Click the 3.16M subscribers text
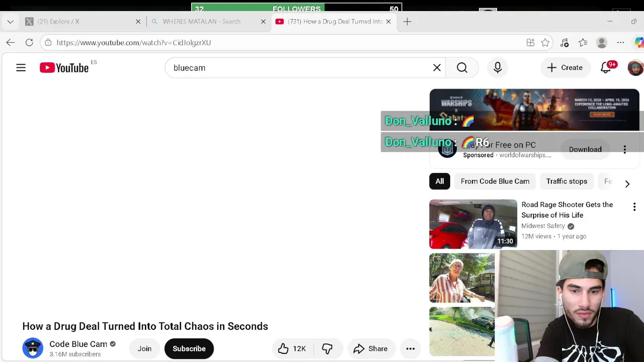 pyautogui.click(x=75, y=354)
